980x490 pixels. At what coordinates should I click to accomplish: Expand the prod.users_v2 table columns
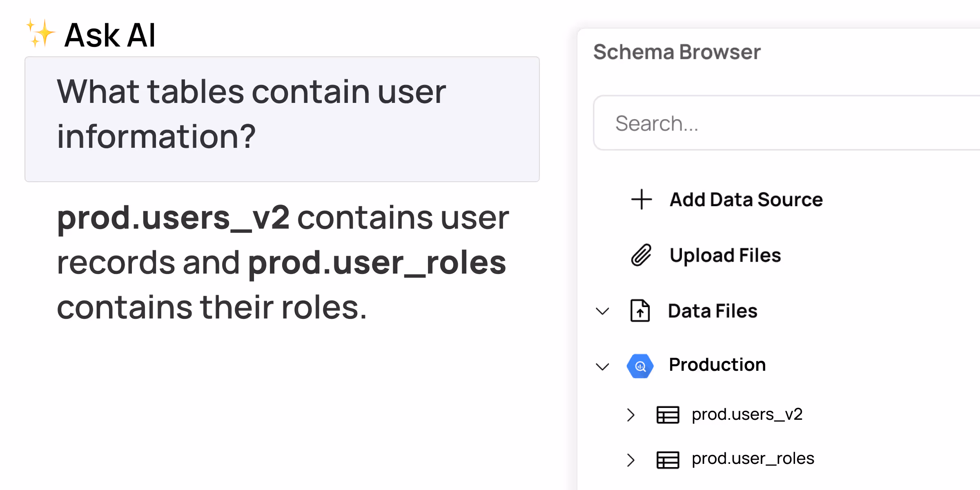[631, 415]
